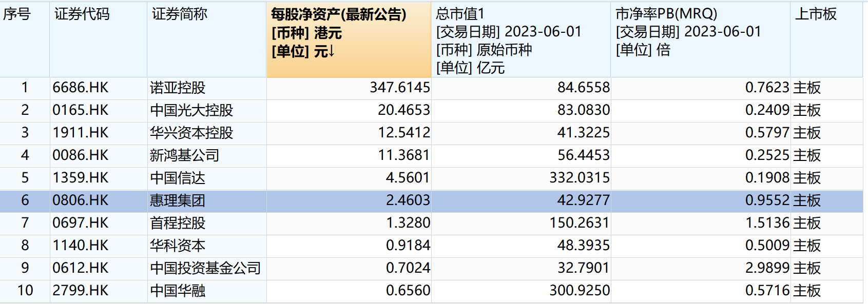Click PB ratio value 1.5136
This screenshot has width=868, height=304.
point(767,223)
